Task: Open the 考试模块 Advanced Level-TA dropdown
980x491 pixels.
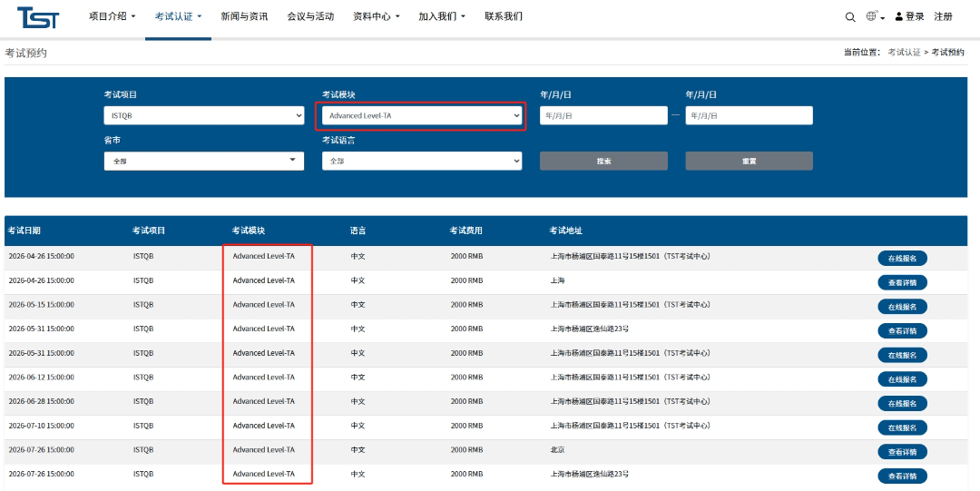Action: click(422, 116)
